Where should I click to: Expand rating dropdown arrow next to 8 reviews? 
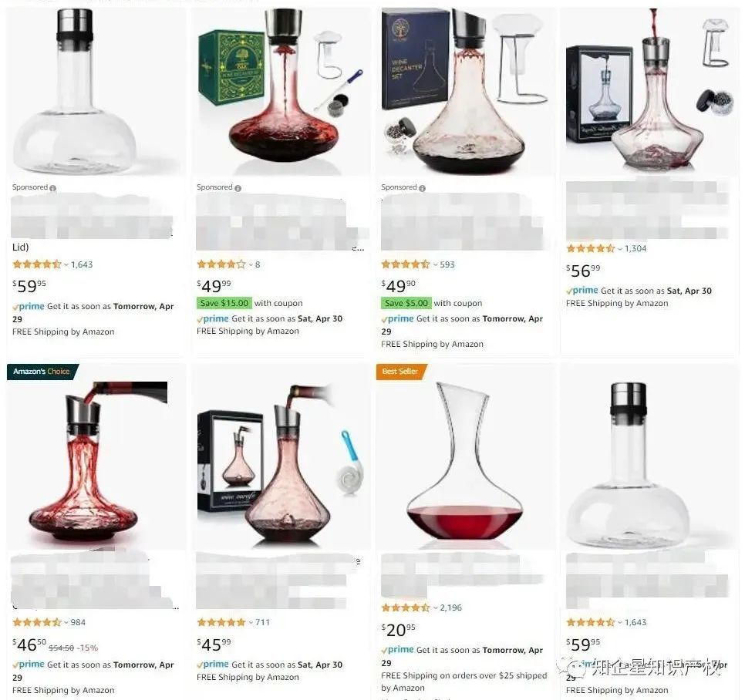(251, 265)
